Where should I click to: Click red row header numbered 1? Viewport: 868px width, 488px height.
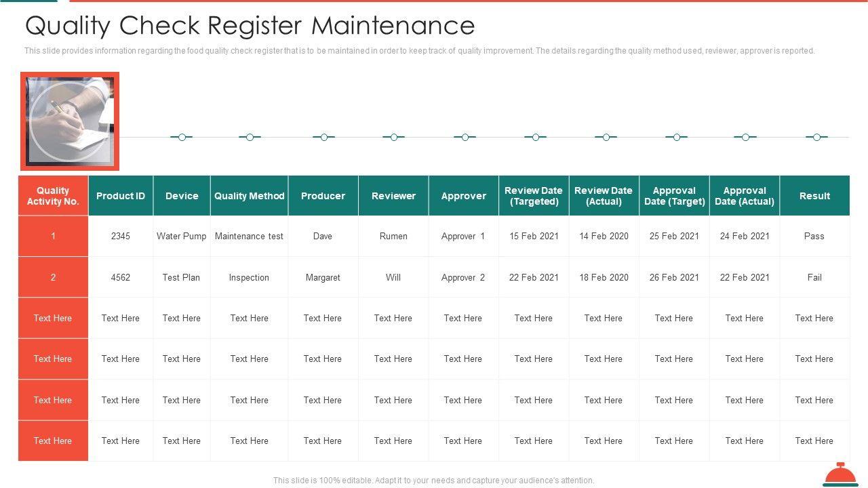[53, 237]
